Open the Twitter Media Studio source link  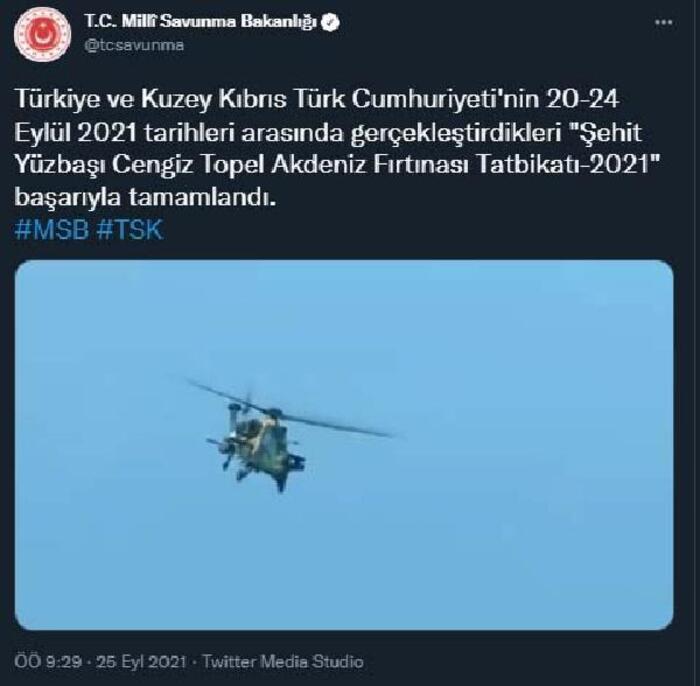pos(283,661)
